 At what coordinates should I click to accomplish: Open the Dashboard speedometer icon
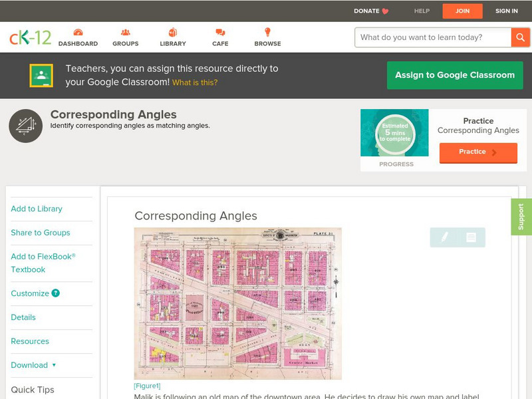[78, 33]
